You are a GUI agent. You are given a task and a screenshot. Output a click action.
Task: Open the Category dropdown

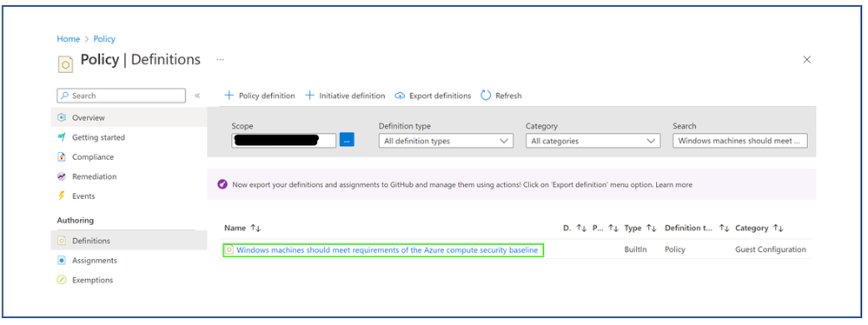pyautogui.click(x=593, y=141)
